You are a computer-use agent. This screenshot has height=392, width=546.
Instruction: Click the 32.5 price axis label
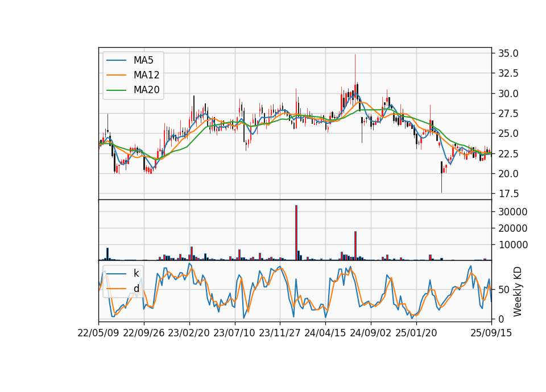pyautogui.click(x=508, y=73)
